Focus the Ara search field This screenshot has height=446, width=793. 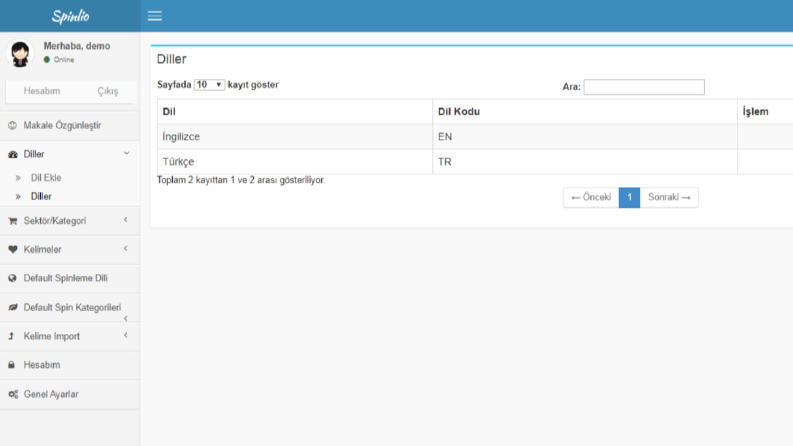(x=644, y=87)
